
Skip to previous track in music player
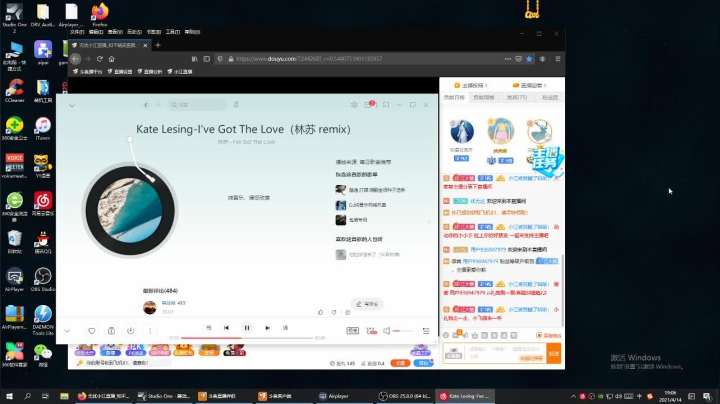click(226, 328)
